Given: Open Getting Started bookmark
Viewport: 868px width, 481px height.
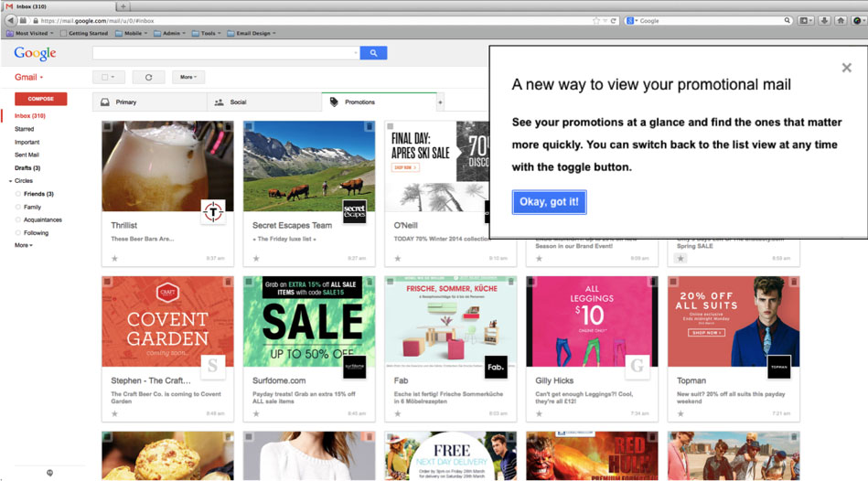Looking at the screenshot, I should tap(84, 33).
